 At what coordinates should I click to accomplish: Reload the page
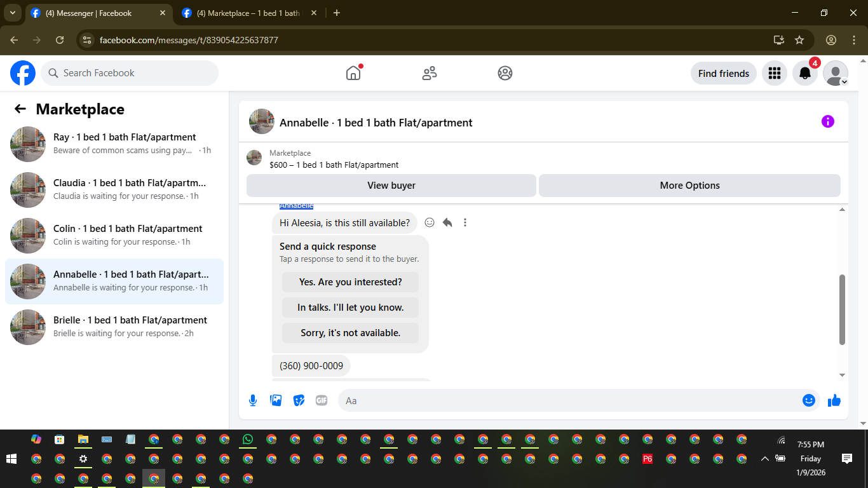pyautogui.click(x=60, y=40)
